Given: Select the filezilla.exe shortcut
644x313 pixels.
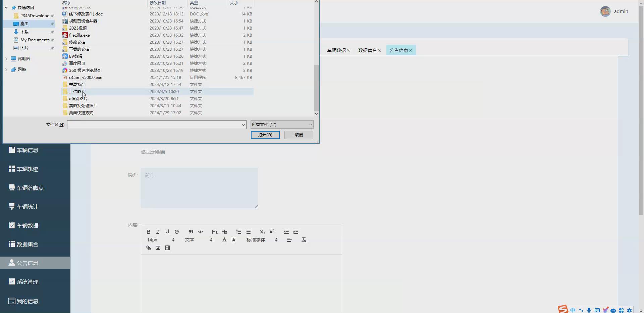Looking at the screenshot, I should (x=158, y=35).
